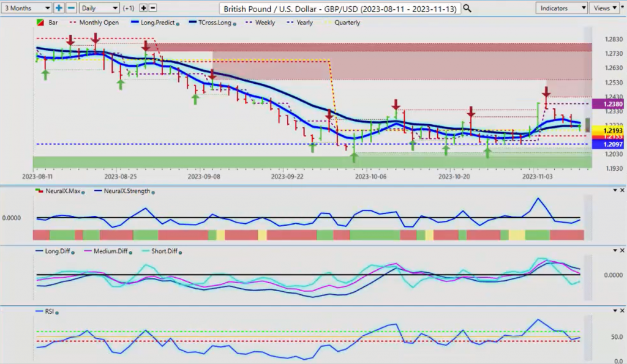Toggle the Long.Predict legend entry
The image size is (627, 364).
coord(157,23)
